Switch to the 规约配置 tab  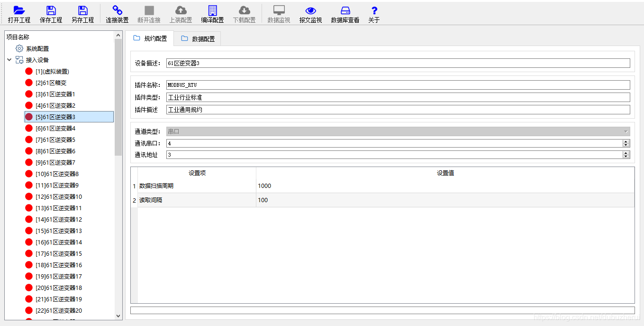[x=150, y=38]
